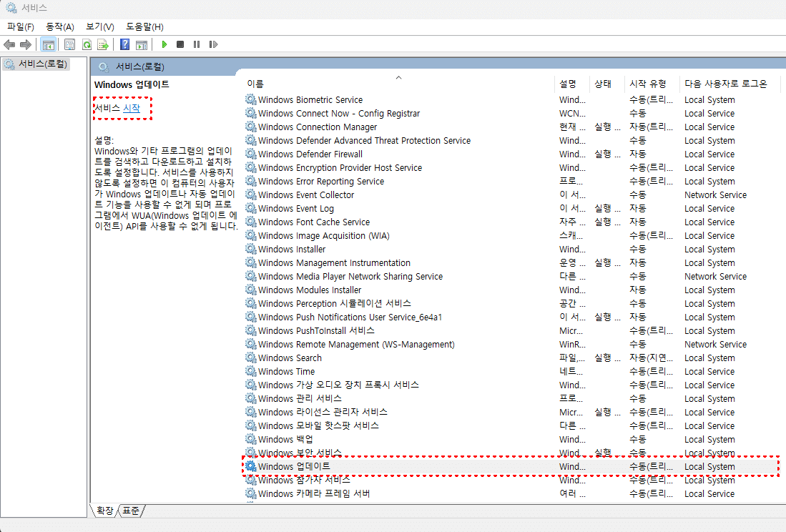Select Windows 참가자 서비스 row
This screenshot has height=532, width=786.
(x=511, y=480)
